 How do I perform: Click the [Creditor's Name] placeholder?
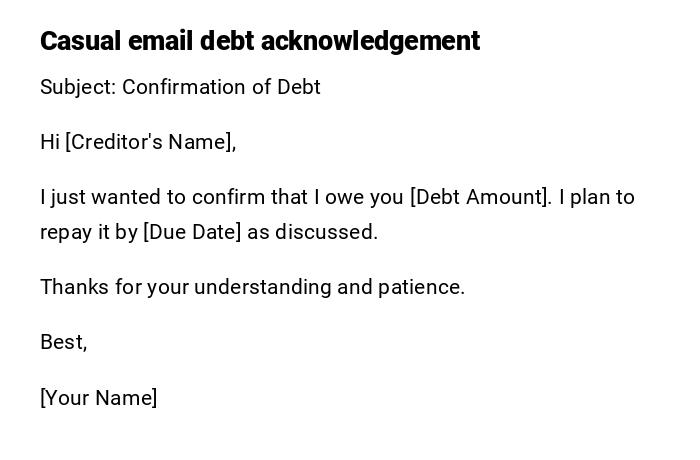150,142
